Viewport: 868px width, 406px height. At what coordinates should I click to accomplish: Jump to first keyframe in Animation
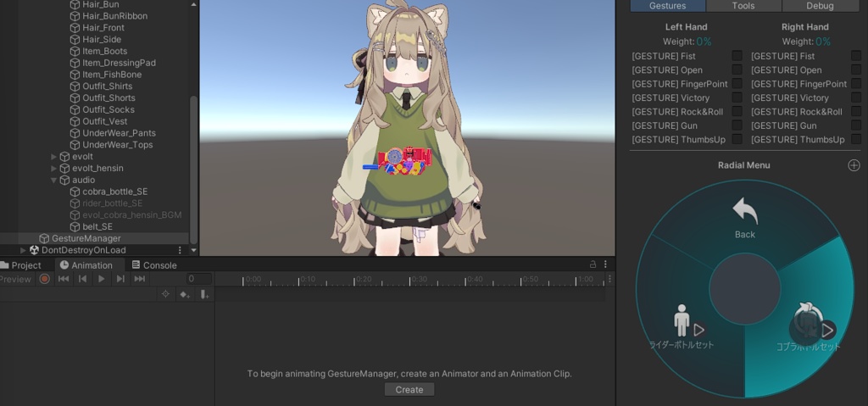click(64, 279)
